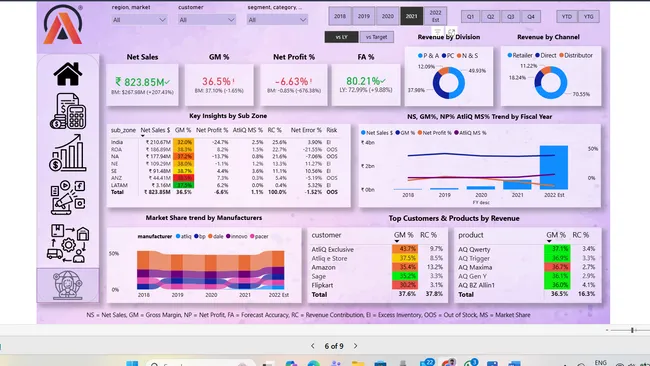Select fiscal year 2018
Viewport: 650px width, 366px height.
coord(340,16)
